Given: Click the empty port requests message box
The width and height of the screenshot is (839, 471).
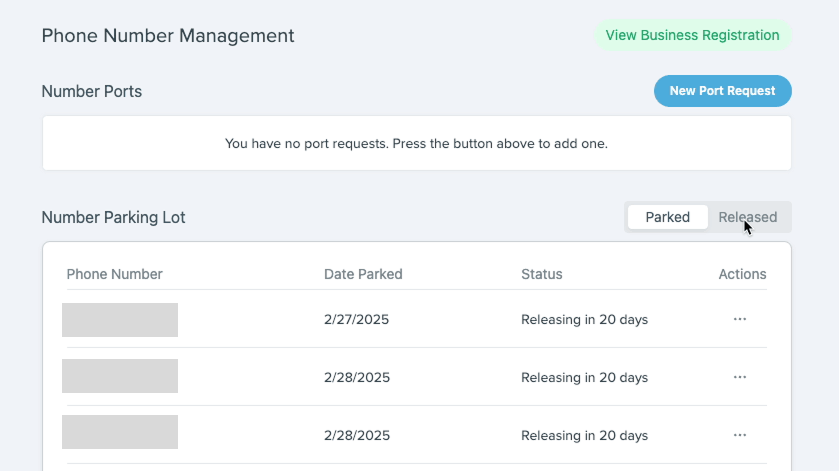Looking at the screenshot, I should point(416,143).
